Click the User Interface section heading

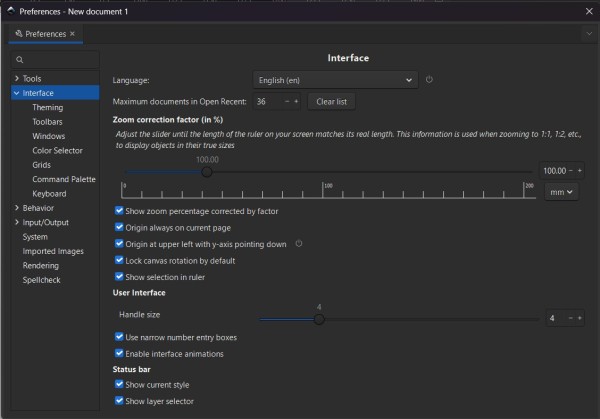(x=139, y=293)
